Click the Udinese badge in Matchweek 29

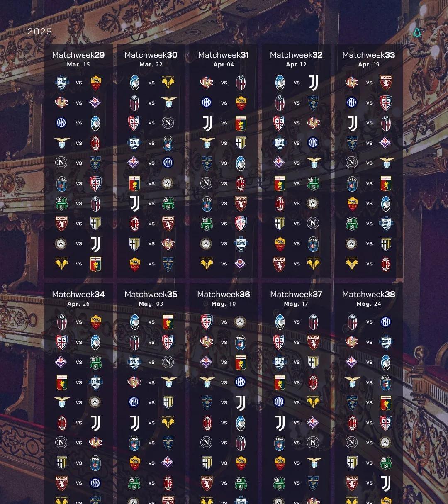(x=62, y=243)
